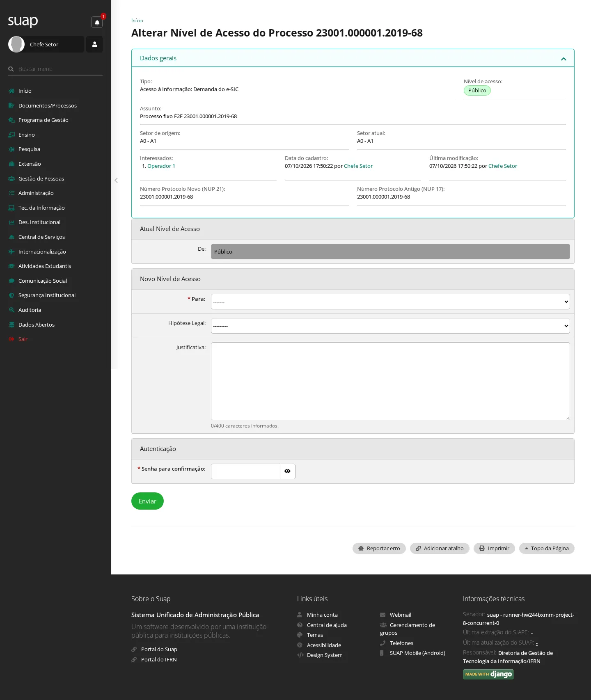Click the Sair logout icon
This screenshot has height=700, width=591.
(11, 339)
